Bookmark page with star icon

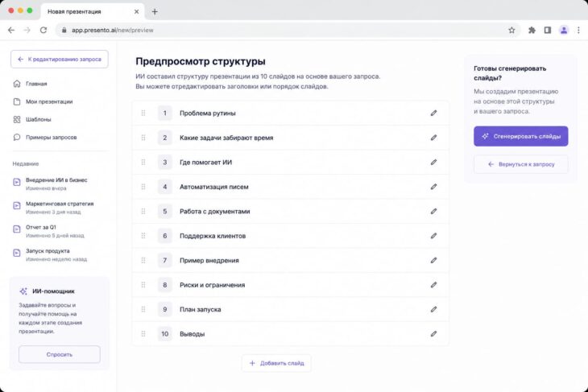(511, 30)
